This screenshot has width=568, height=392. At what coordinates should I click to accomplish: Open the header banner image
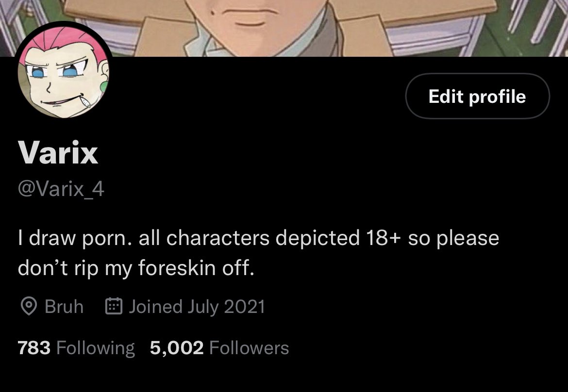tap(284, 28)
